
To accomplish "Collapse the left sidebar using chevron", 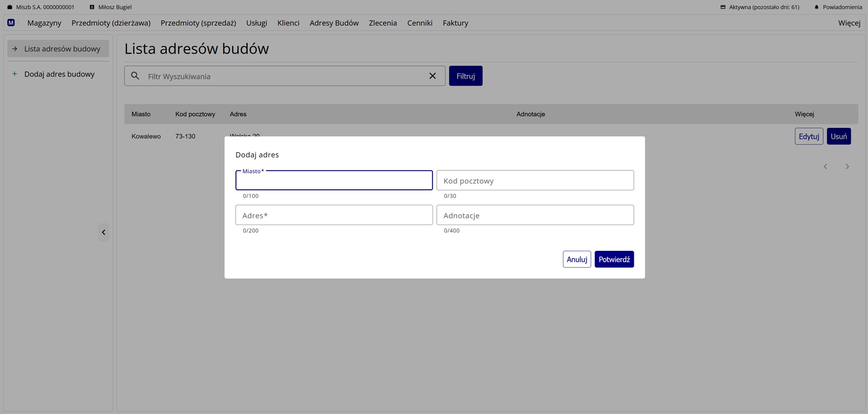I will [x=104, y=232].
